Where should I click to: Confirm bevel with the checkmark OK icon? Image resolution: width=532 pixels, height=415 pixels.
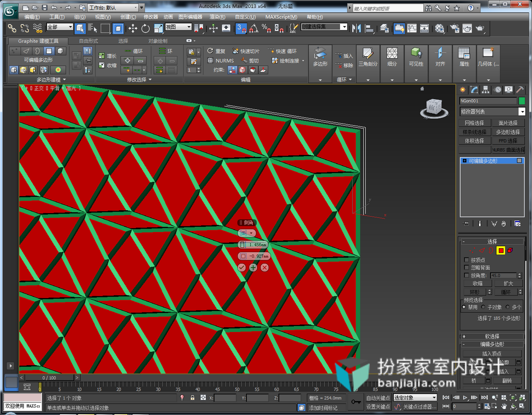pos(241,267)
